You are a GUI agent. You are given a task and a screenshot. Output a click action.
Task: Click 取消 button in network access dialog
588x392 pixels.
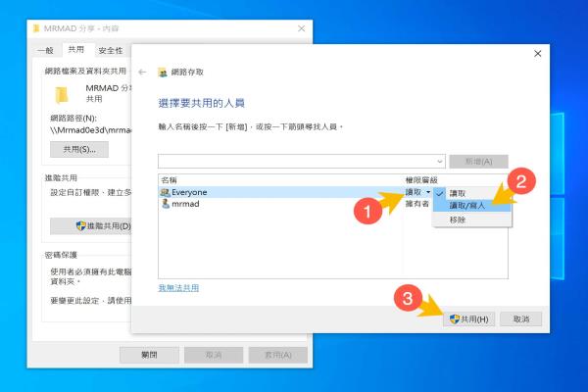(521, 319)
